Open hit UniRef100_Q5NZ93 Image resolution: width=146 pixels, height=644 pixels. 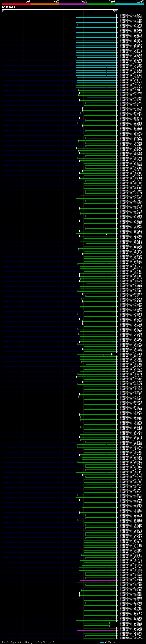point(131,633)
